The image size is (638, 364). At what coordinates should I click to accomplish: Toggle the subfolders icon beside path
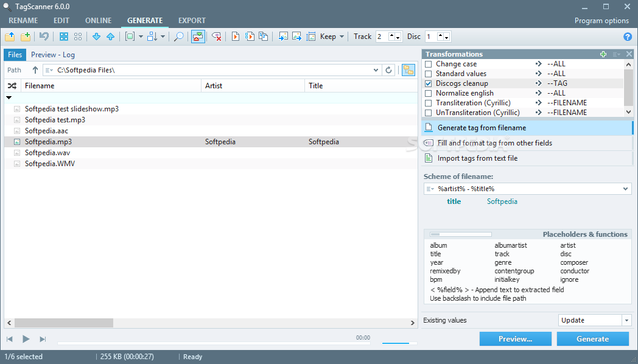(408, 70)
